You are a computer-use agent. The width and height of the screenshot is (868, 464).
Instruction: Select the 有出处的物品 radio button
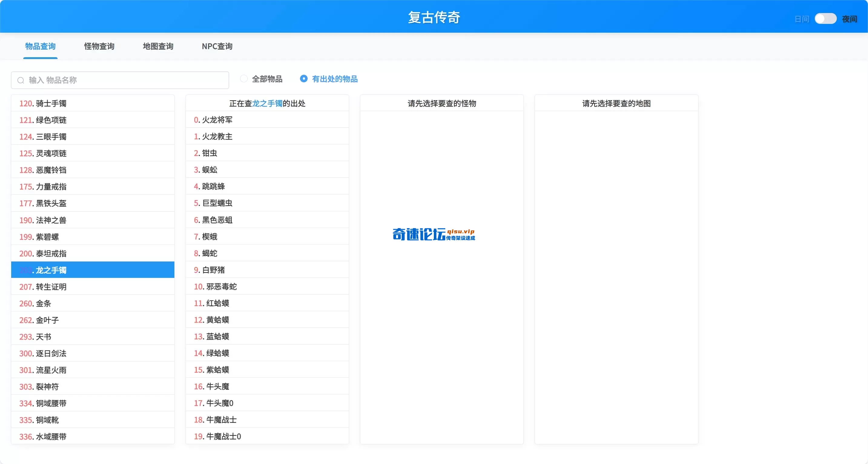[x=304, y=78]
